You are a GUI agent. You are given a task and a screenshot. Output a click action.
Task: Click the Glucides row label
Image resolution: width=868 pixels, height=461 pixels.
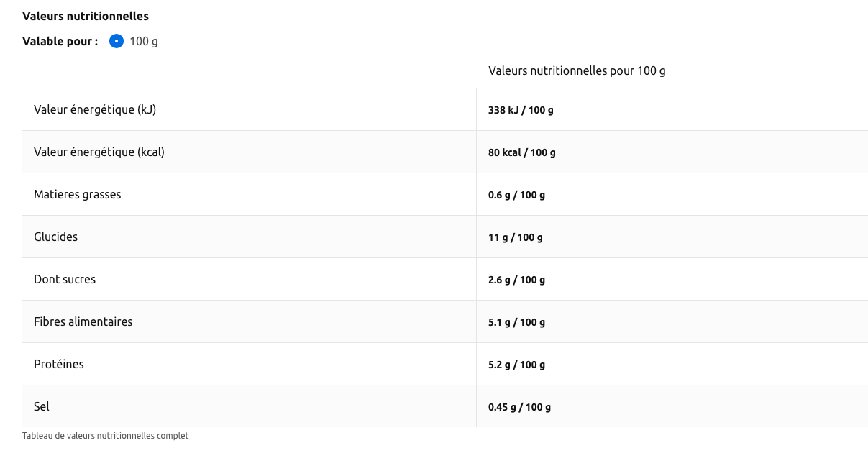click(x=56, y=237)
